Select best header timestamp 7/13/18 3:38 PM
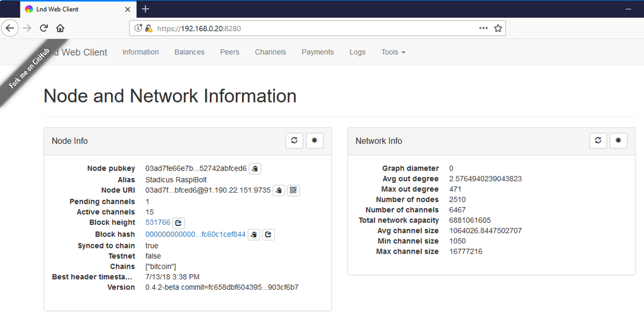The image size is (644, 324). 172,277
